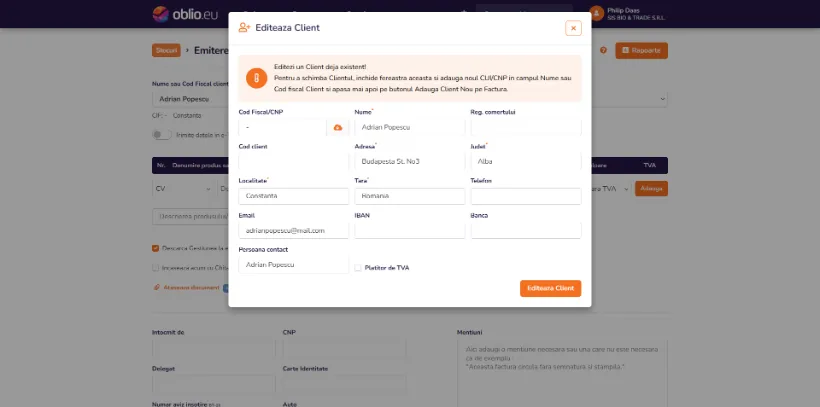
Task: Click the Ataseaza document paperclip icon
Action: coord(156,287)
